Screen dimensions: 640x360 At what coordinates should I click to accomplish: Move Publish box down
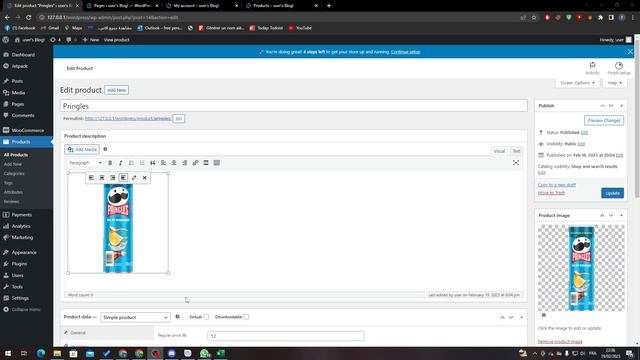611,106
